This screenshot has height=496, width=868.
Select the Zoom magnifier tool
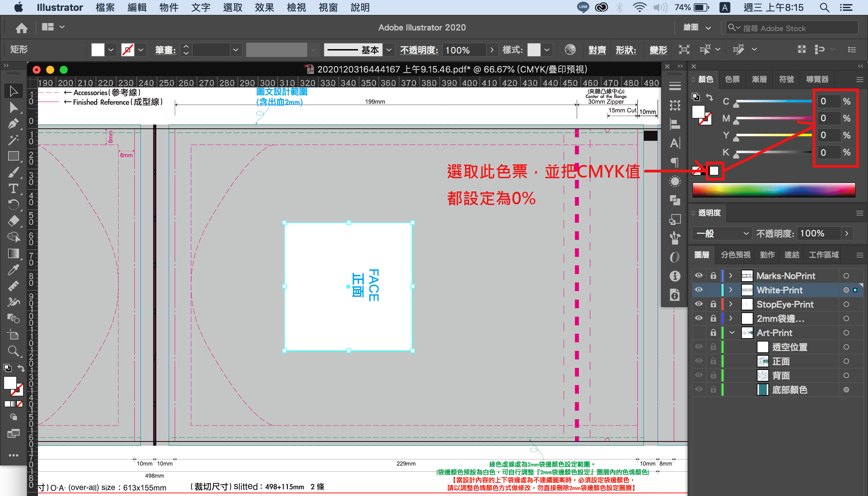pos(13,351)
